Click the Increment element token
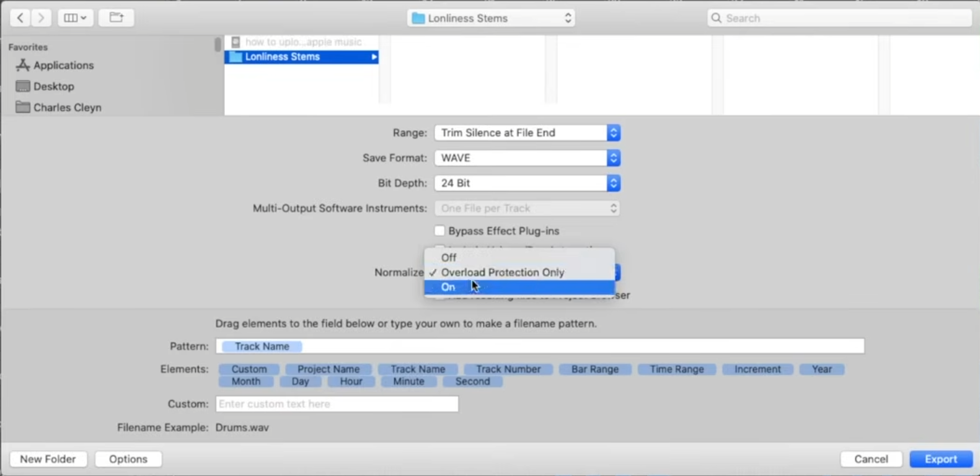The width and height of the screenshot is (980, 476). coord(757,369)
